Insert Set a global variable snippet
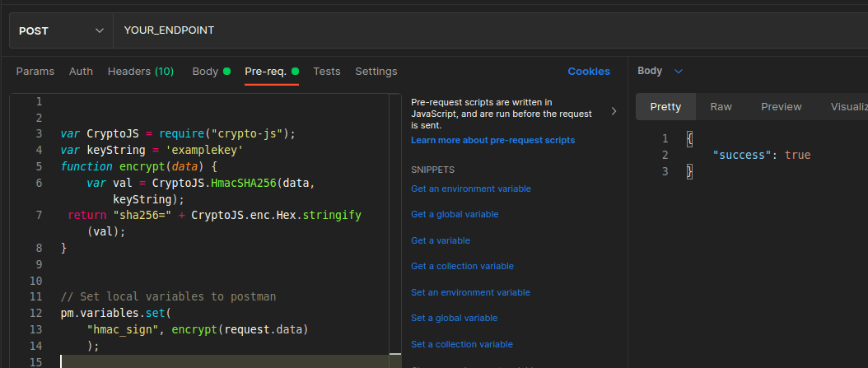Image resolution: width=868 pixels, height=368 pixels. [x=454, y=318]
